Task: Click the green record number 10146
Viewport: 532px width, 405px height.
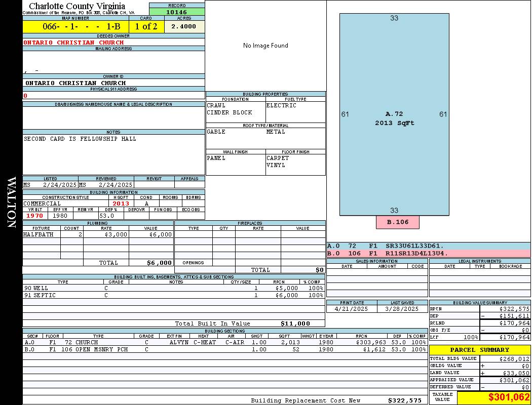Action: [x=177, y=12]
